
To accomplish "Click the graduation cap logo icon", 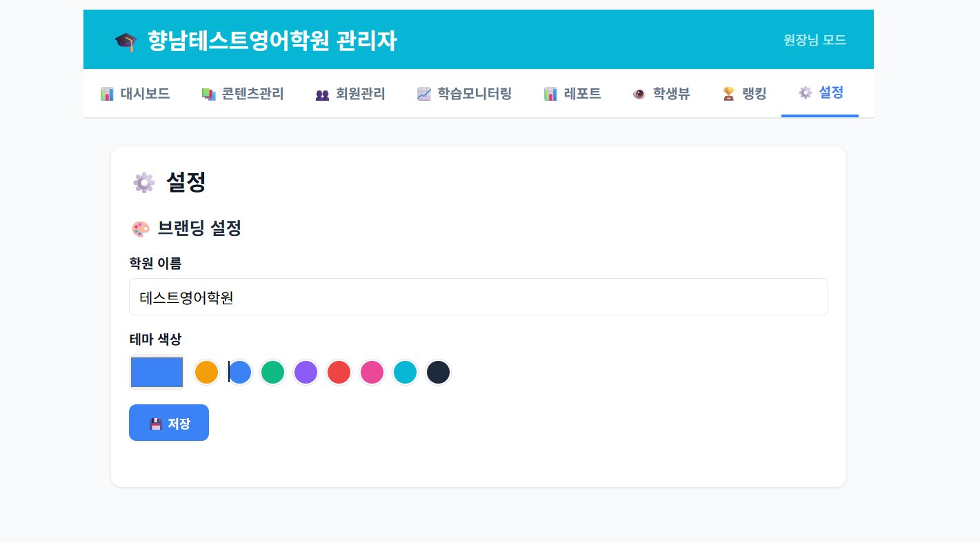I will 126,41.
